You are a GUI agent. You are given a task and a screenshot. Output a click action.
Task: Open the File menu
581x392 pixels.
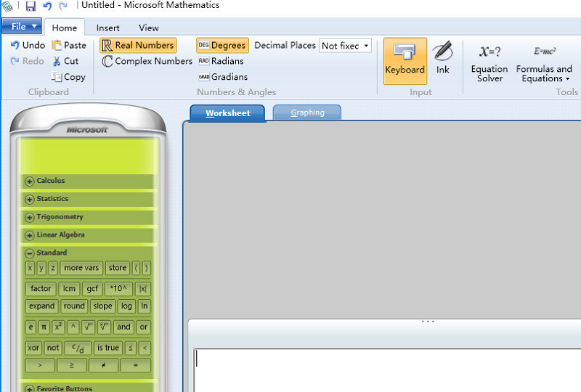[x=23, y=26]
